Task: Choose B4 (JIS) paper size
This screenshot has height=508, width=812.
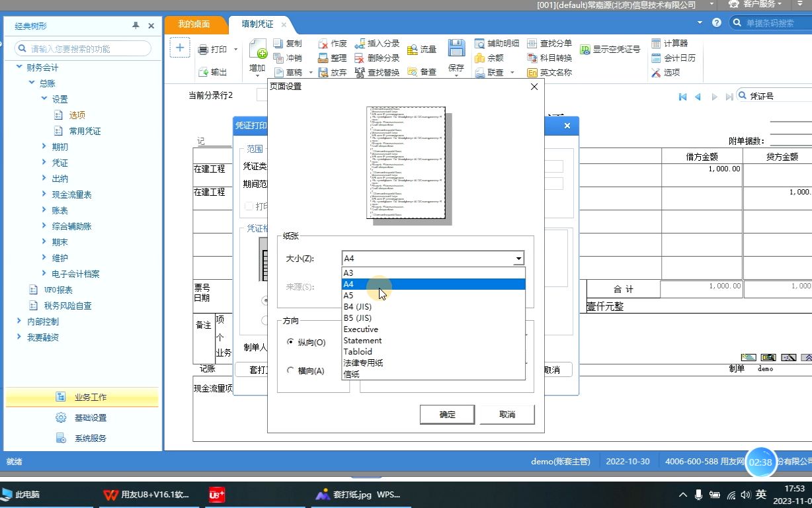Action: click(433, 306)
